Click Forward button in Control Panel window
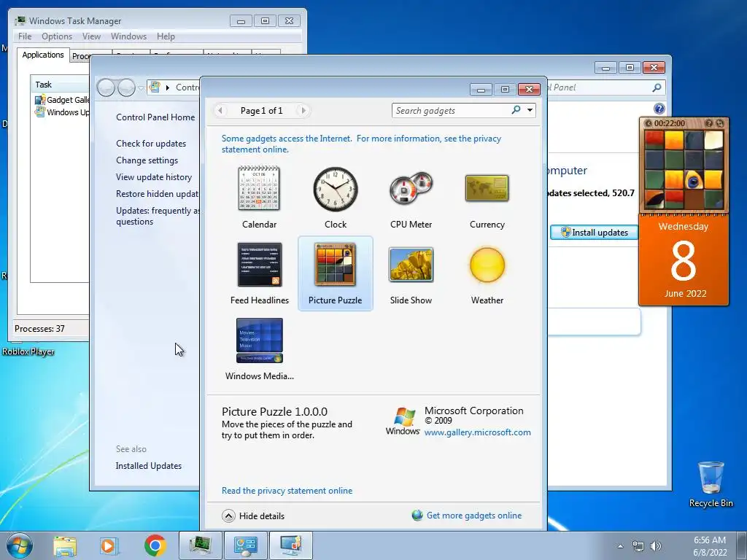 click(126, 87)
